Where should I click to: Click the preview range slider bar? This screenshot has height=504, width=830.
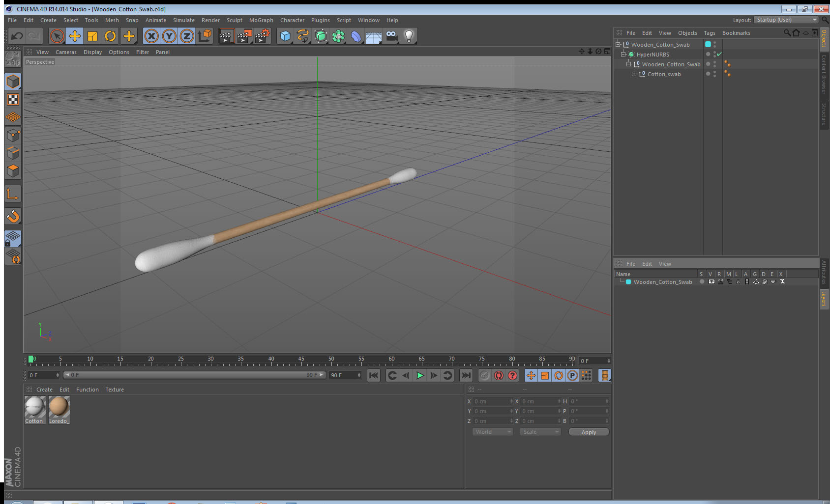click(194, 375)
